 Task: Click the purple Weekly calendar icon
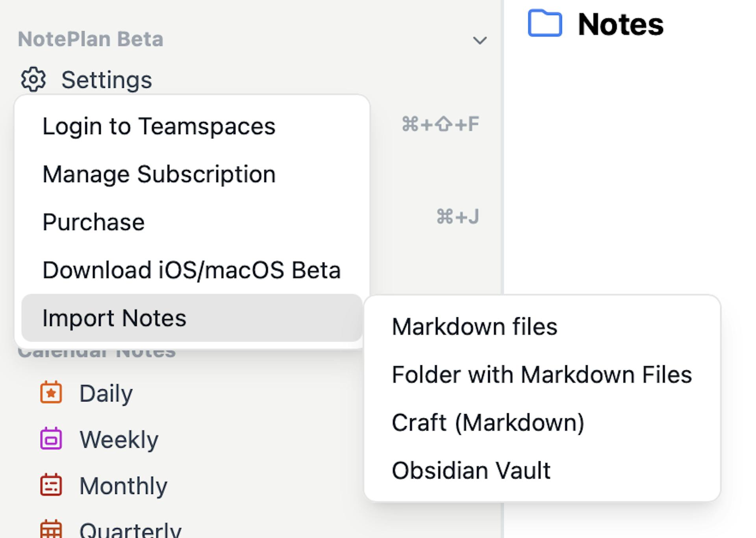(x=51, y=438)
